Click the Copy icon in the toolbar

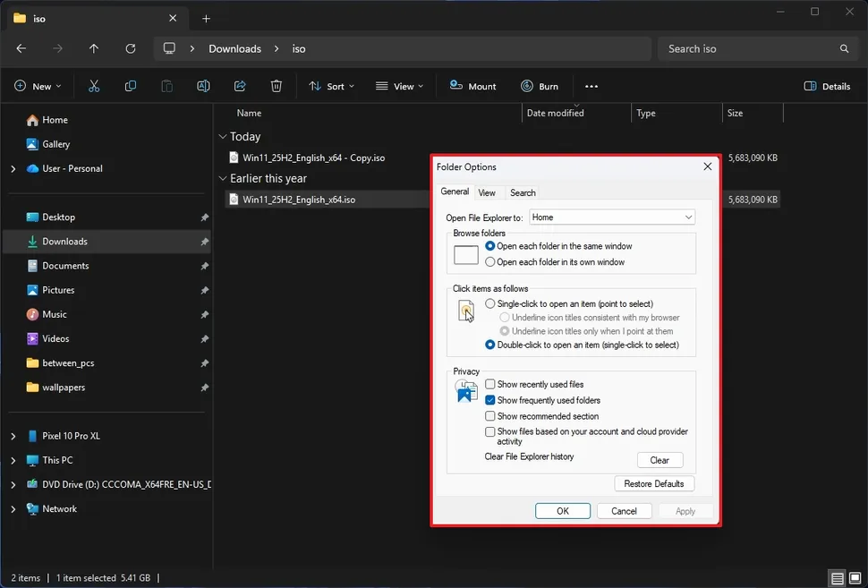[131, 85]
